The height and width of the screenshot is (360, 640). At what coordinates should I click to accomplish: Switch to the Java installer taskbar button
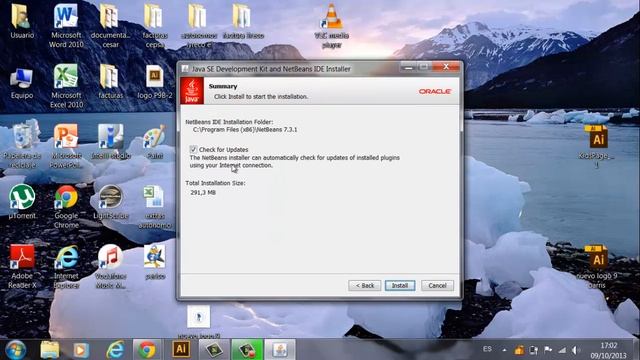click(280, 350)
